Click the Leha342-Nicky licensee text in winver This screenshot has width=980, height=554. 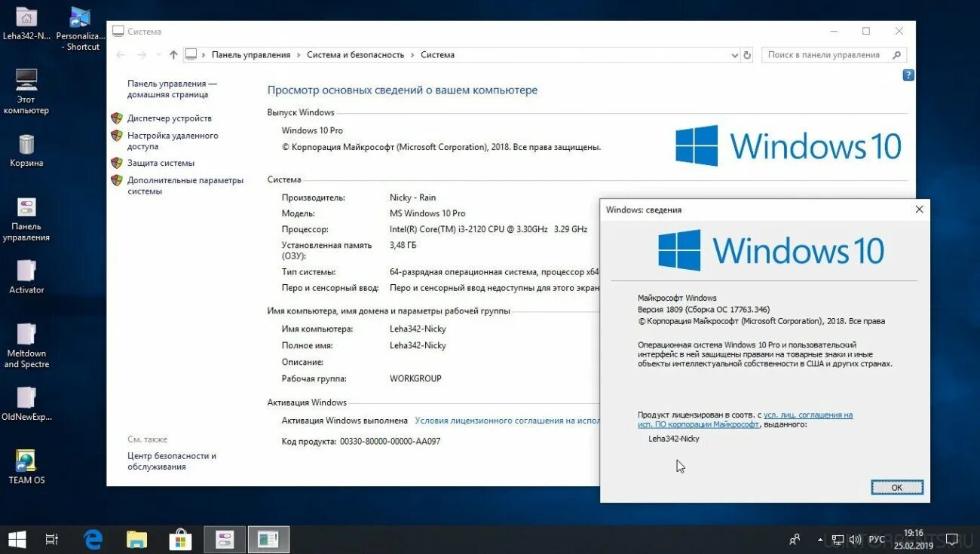(673, 439)
